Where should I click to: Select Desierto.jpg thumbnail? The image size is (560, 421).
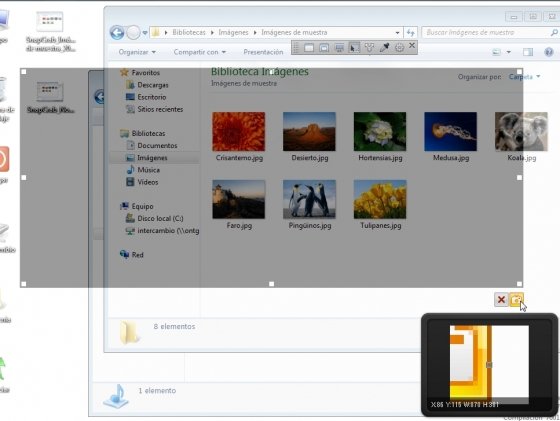pos(309,131)
